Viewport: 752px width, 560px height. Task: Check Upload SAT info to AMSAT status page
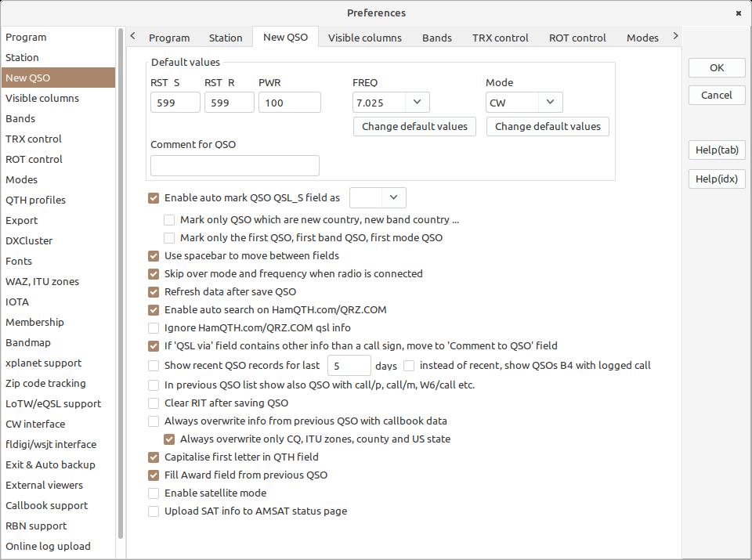click(x=154, y=511)
